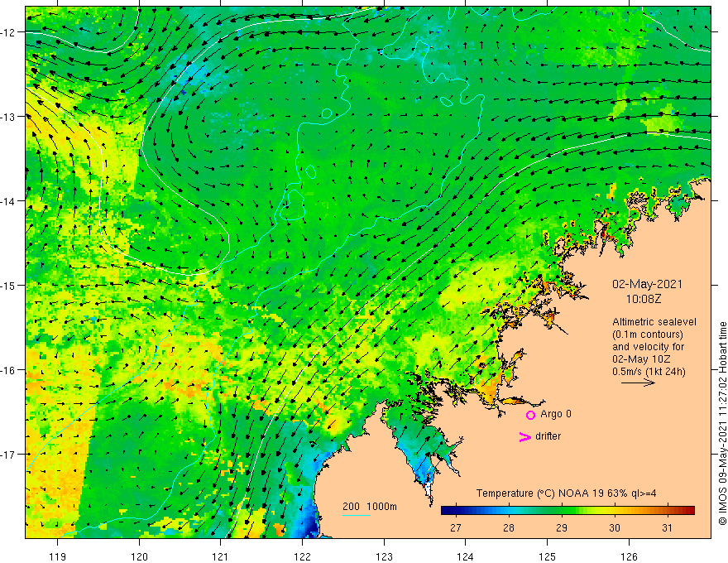Viewport: 728px width, 563px height.
Task: Click the colorbar value 30
Action: 615,527
